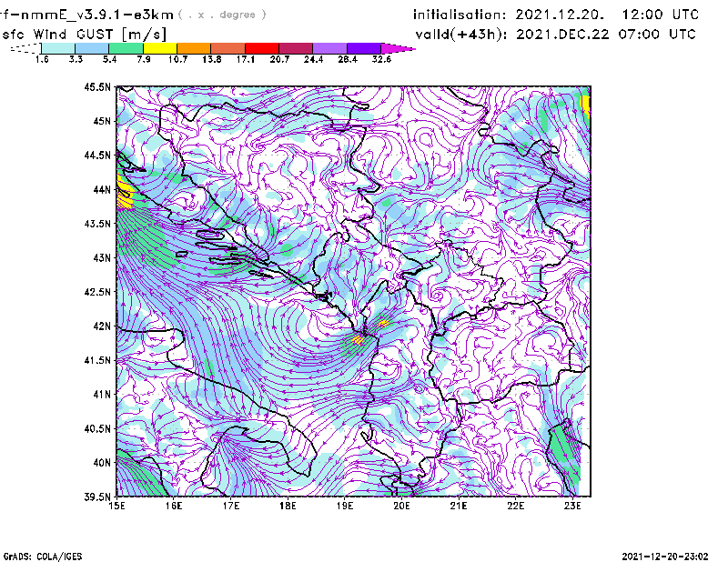
Task: Click the legend value '7.9'
Action: 144,59
